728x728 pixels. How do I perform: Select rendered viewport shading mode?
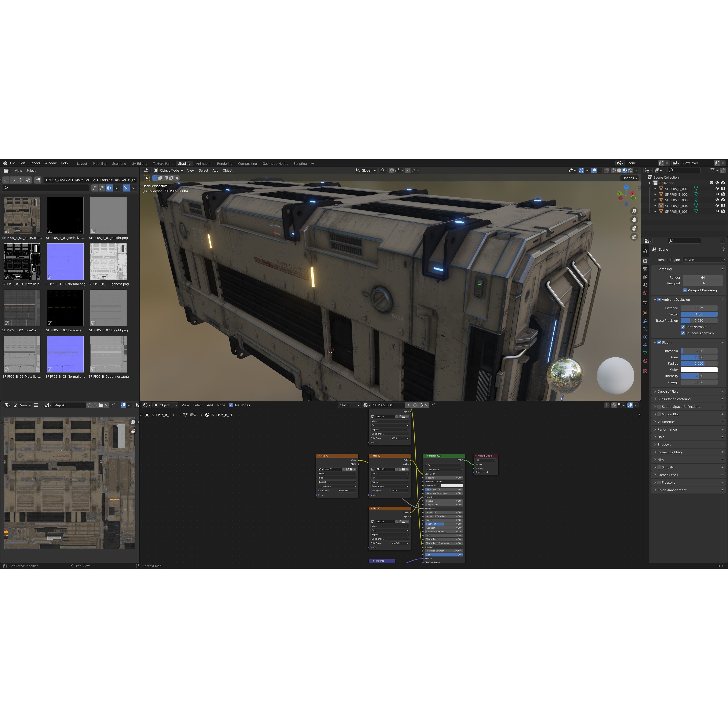point(630,171)
